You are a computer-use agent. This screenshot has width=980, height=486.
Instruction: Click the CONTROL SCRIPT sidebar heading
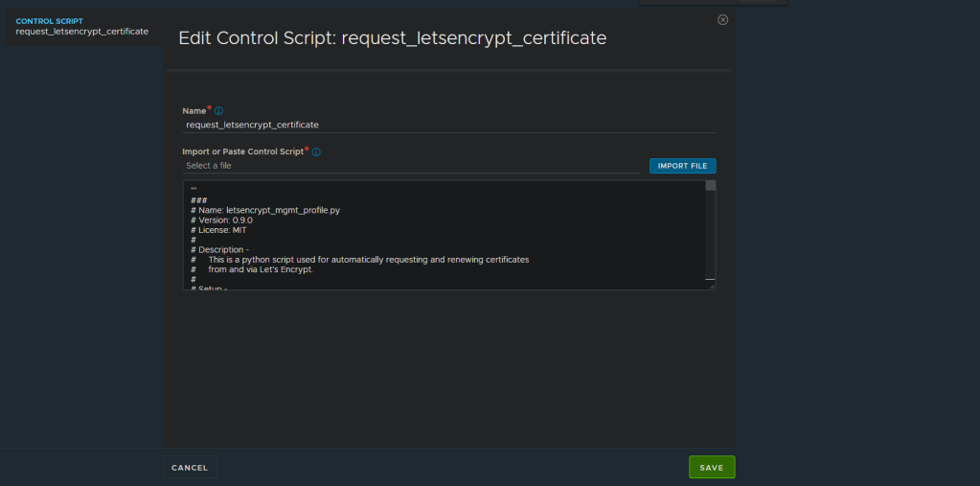[x=50, y=21]
